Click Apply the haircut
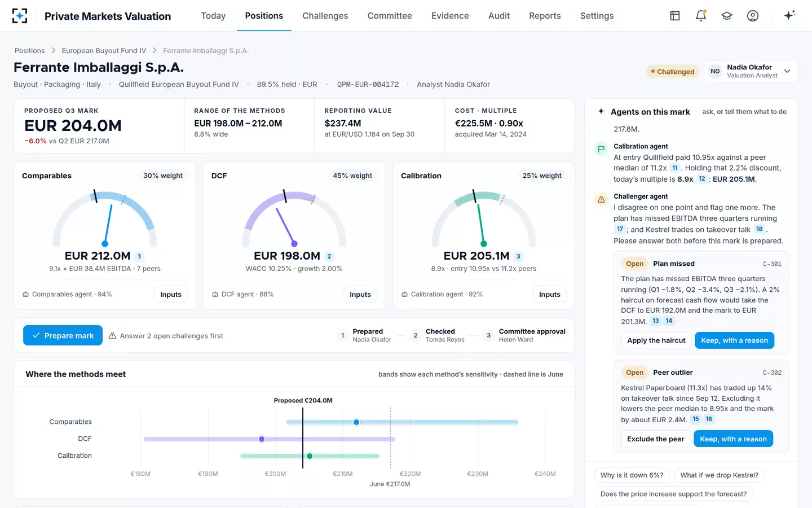This screenshot has height=508, width=812. point(656,340)
